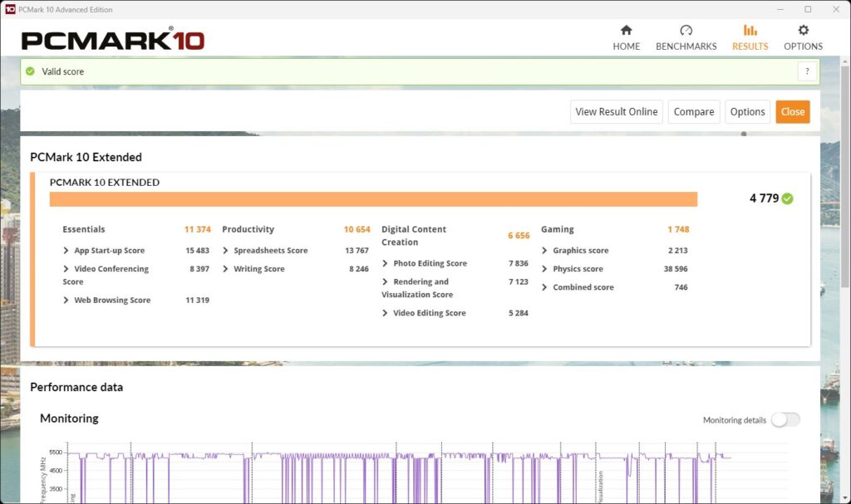Viewport: 851px width, 504px height.
Task: Click the Digital Content Creation heading
Action: click(x=414, y=236)
